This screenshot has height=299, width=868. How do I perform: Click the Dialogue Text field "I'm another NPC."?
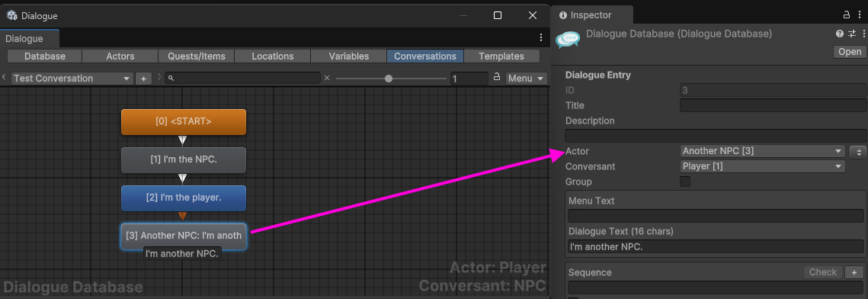point(716,246)
